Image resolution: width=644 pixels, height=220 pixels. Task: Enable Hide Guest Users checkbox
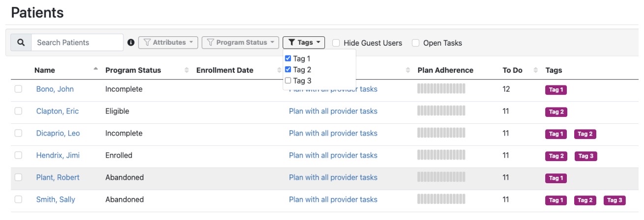point(336,43)
